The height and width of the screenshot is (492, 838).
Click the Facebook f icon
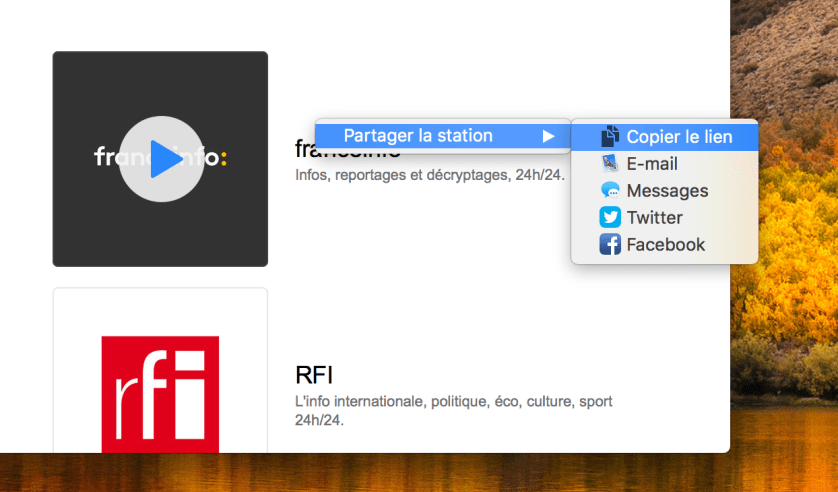coord(610,244)
